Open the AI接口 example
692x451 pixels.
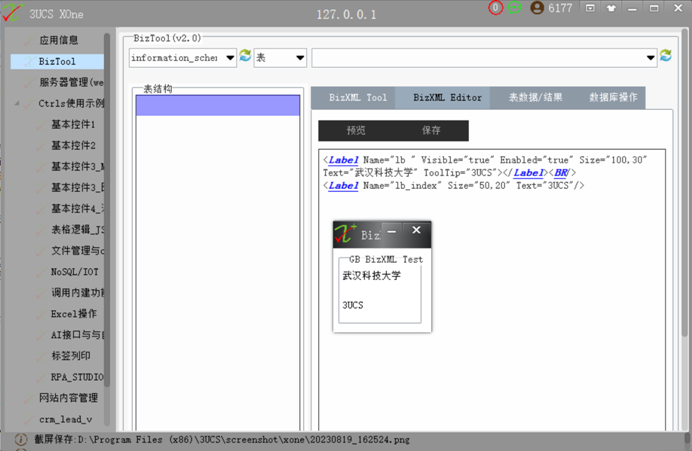(78, 335)
